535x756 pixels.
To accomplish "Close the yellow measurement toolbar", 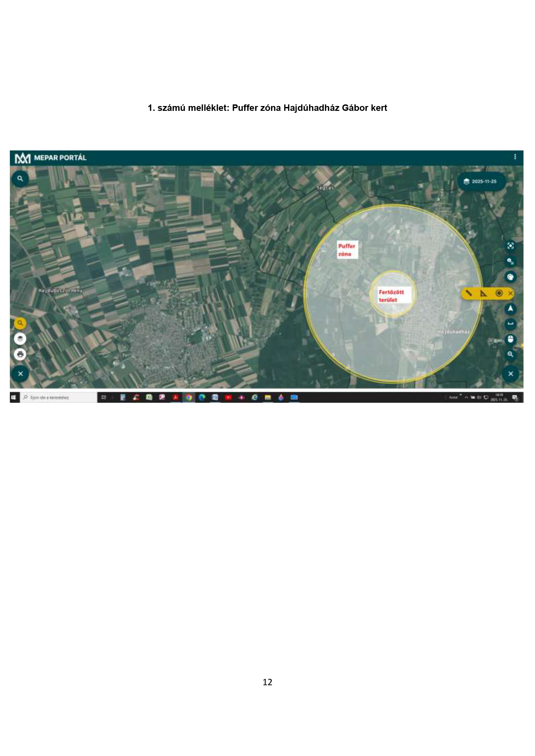I will point(510,293).
